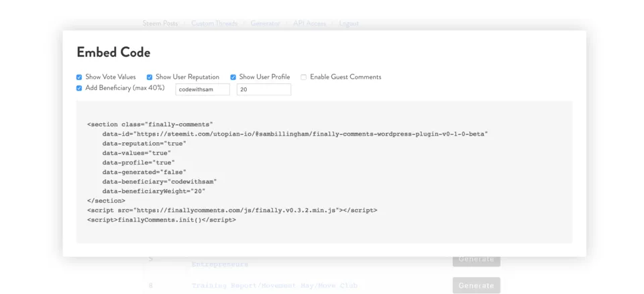
Task: Click the script src finally.v0.3.2.min.js line
Action: 232,210
